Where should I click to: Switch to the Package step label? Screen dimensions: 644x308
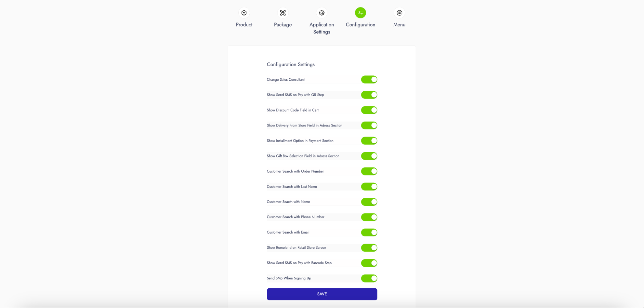283,25
